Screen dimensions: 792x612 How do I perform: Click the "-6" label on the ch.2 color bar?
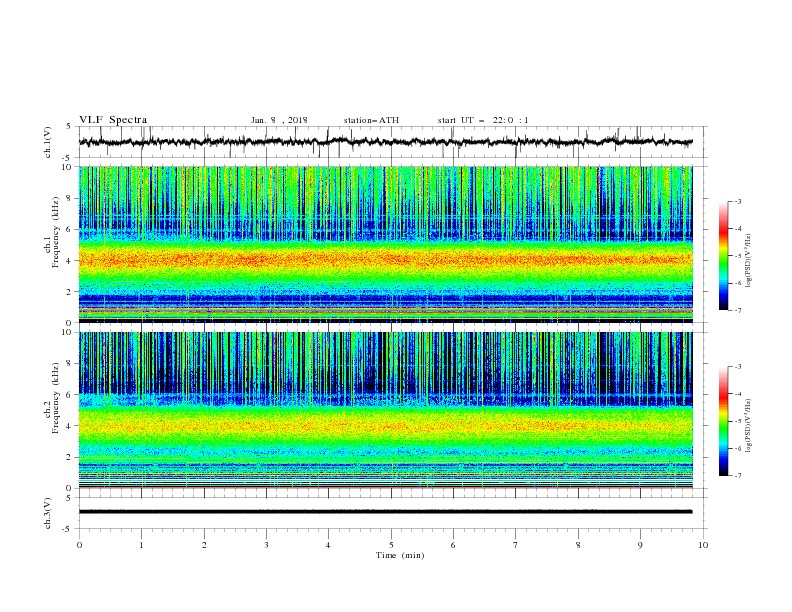(x=738, y=448)
